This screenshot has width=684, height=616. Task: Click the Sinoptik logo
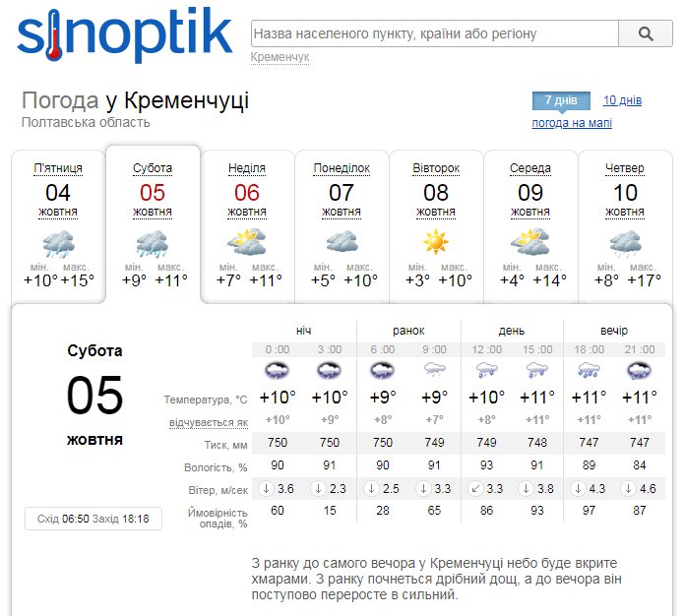click(x=124, y=35)
